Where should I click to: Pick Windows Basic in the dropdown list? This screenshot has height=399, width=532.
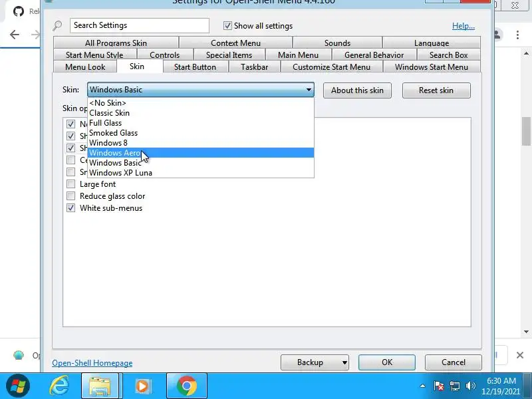click(201, 163)
